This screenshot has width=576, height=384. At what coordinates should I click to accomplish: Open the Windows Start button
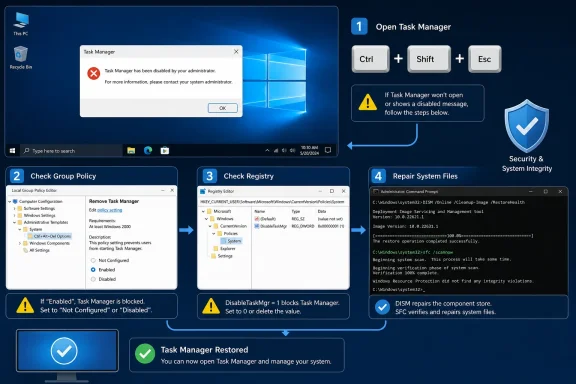pyautogui.click(x=12, y=151)
